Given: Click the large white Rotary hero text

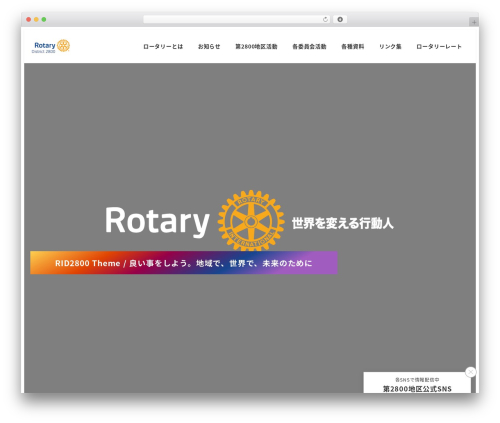Looking at the screenshot, I should tap(157, 221).
